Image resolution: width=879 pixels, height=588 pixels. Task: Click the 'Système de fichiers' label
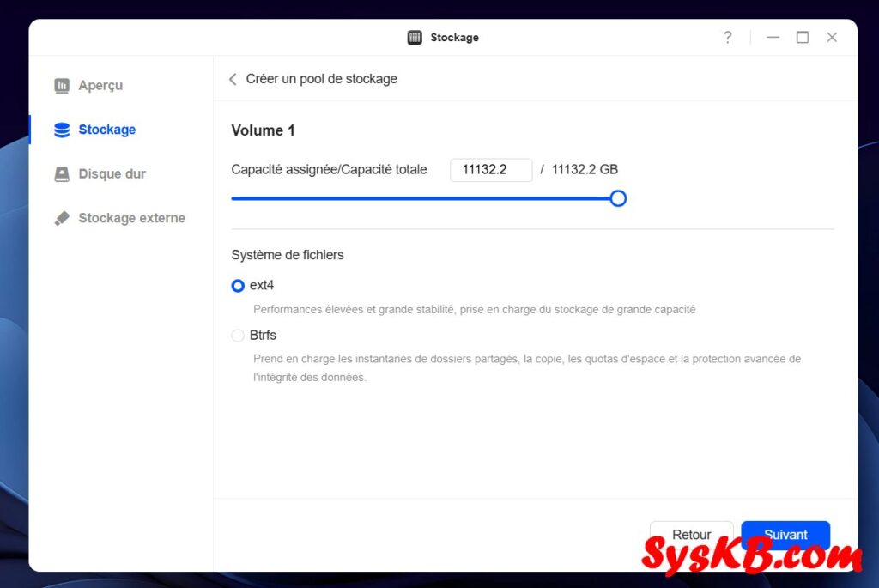[288, 255]
